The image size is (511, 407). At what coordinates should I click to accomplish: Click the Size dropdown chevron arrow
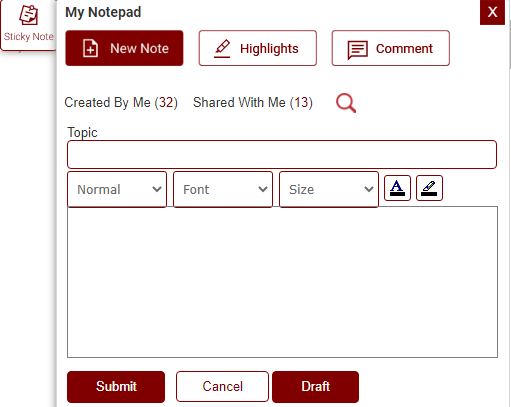point(369,189)
